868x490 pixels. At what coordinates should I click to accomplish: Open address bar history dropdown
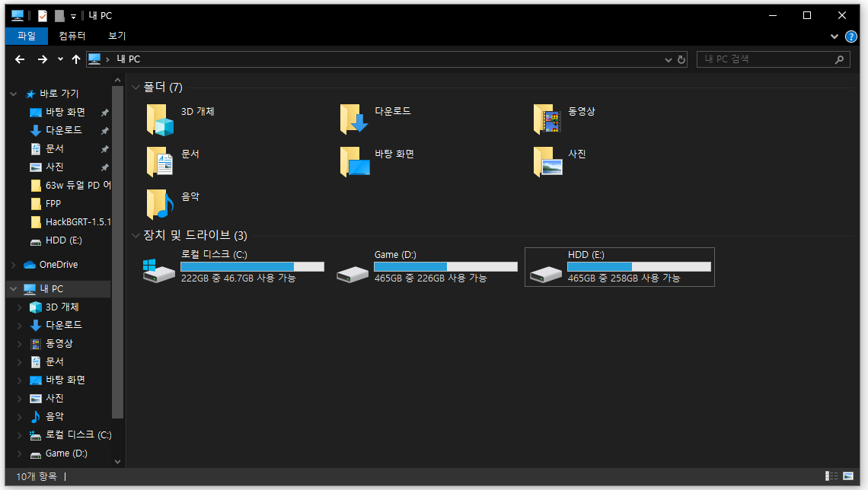[669, 59]
